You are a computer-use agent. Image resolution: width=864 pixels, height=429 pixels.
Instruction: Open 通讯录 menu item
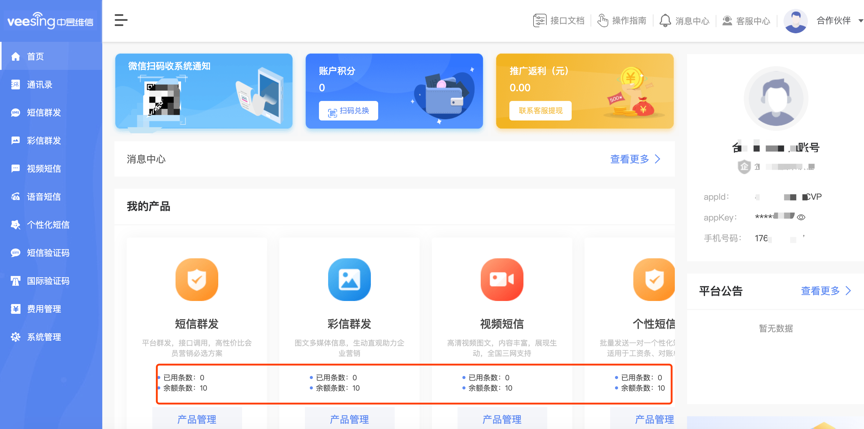point(51,84)
